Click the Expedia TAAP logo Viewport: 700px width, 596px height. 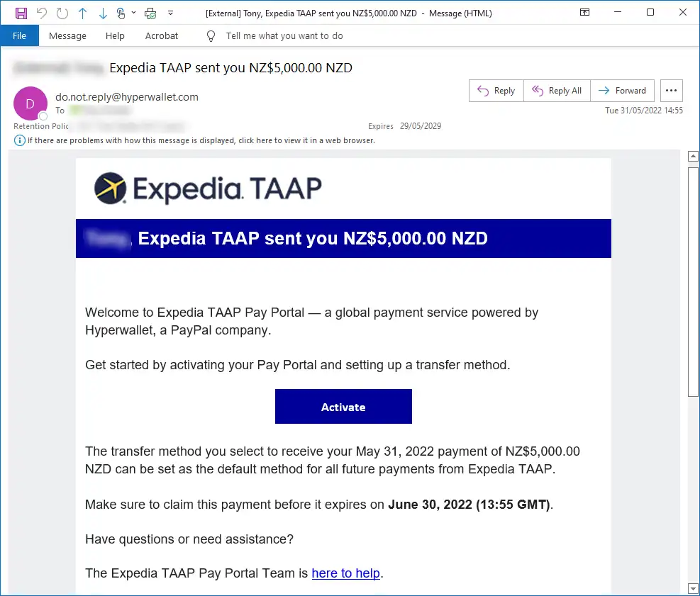tap(208, 189)
